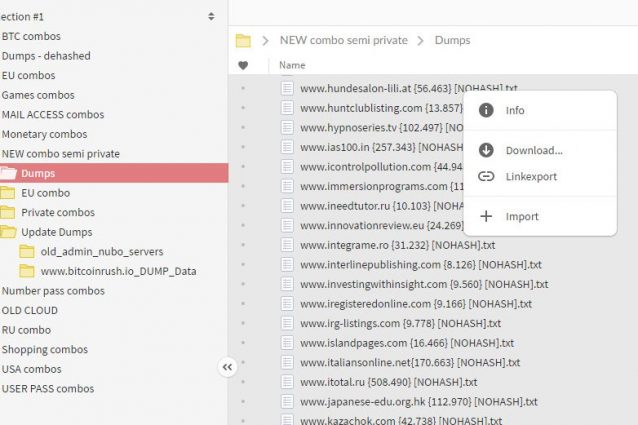Select file www.immersionprograms.com

pos(382,186)
